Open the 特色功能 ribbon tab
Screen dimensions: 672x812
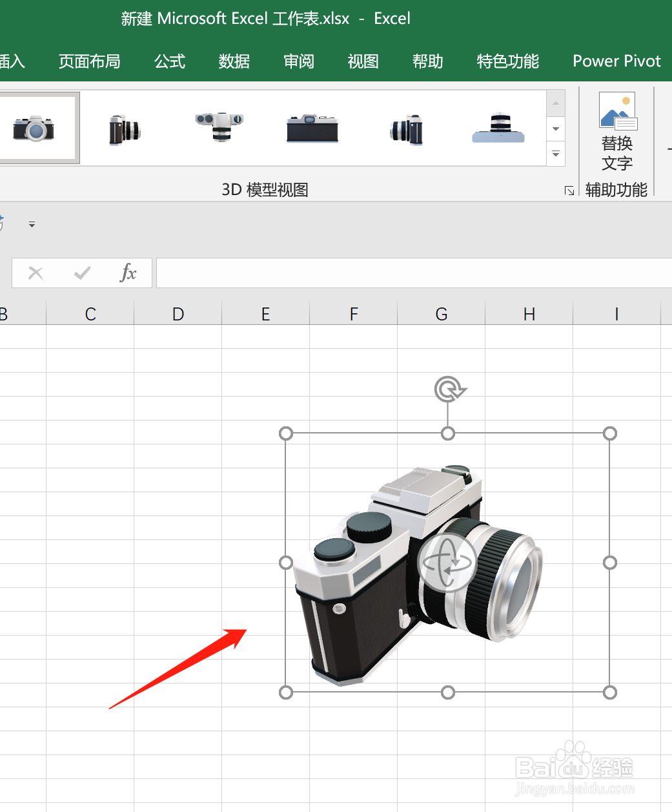tap(508, 61)
